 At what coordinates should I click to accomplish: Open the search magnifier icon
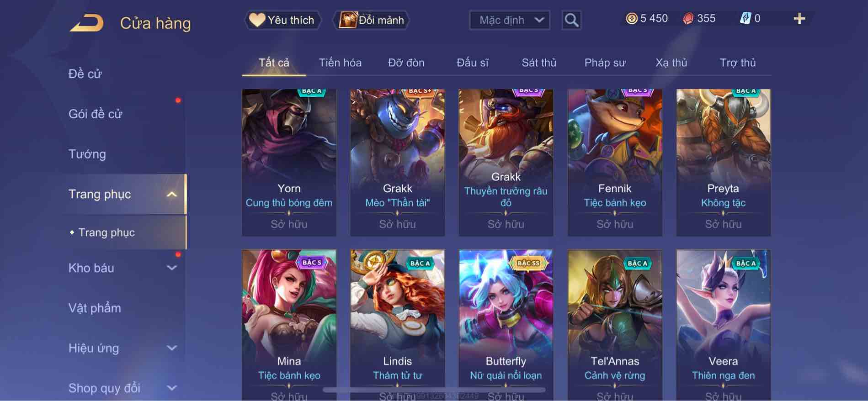click(571, 20)
